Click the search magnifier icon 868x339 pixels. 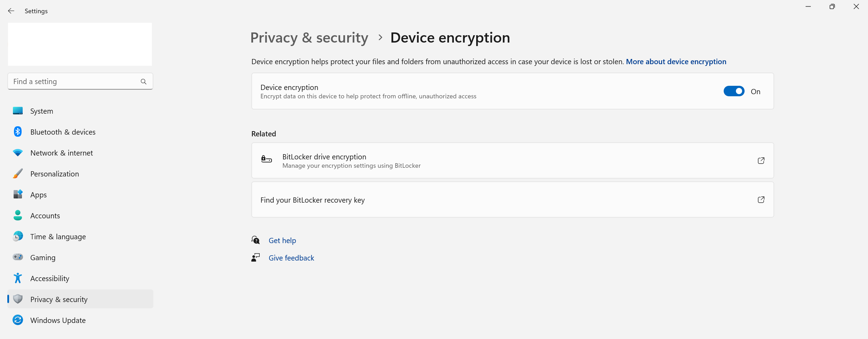(143, 82)
